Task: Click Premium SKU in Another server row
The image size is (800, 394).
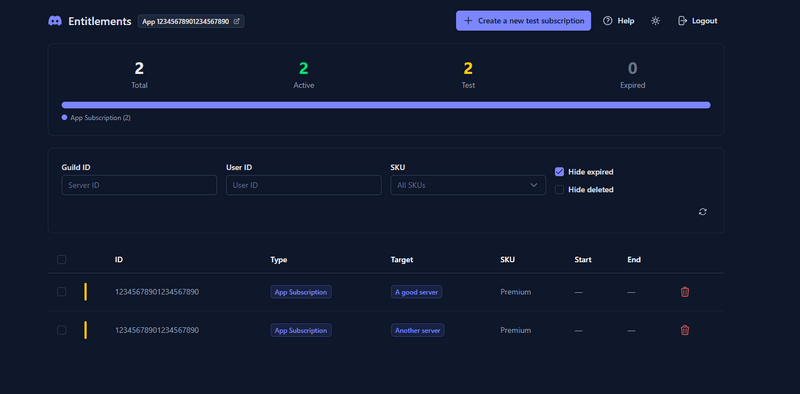Action: tap(516, 330)
